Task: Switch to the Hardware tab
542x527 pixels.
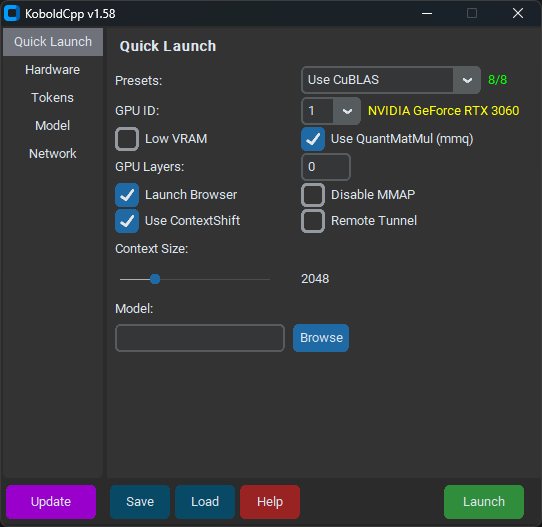Action: point(53,70)
